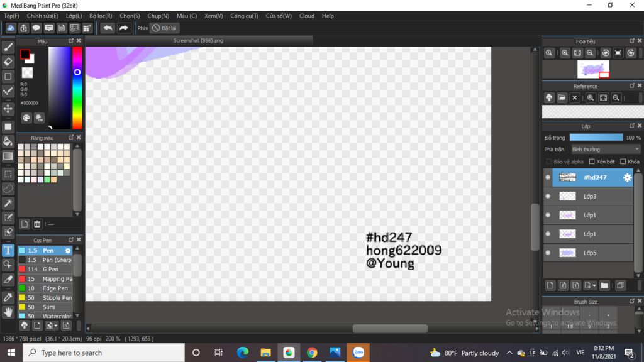The image size is (644, 362).
Task: Select the Lớp3 layer row
Action: point(588,196)
